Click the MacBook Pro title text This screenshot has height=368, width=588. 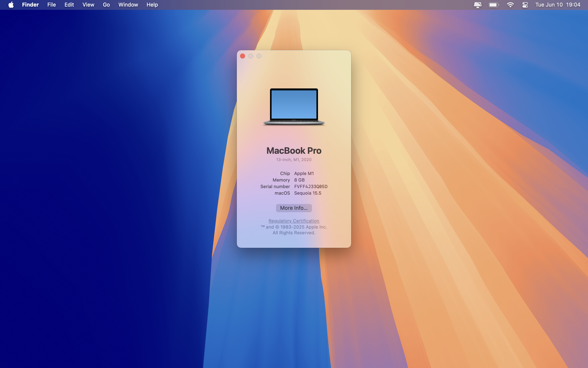tap(294, 151)
